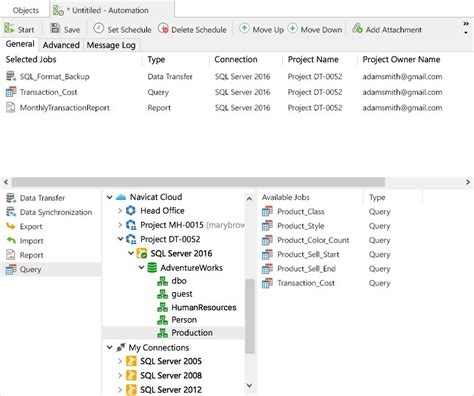The image size is (474, 396).
Task: Select the SQL_Format_Backup job icon
Action: click(11, 76)
